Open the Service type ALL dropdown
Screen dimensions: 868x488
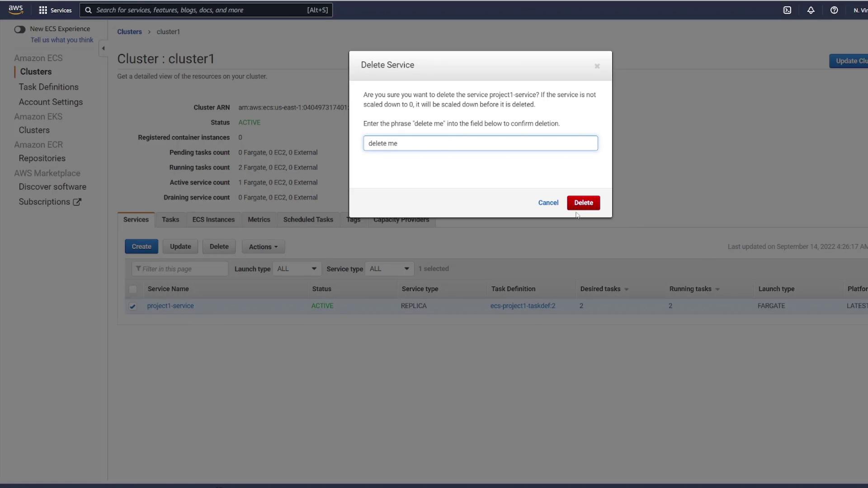click(x=389, y=269)
